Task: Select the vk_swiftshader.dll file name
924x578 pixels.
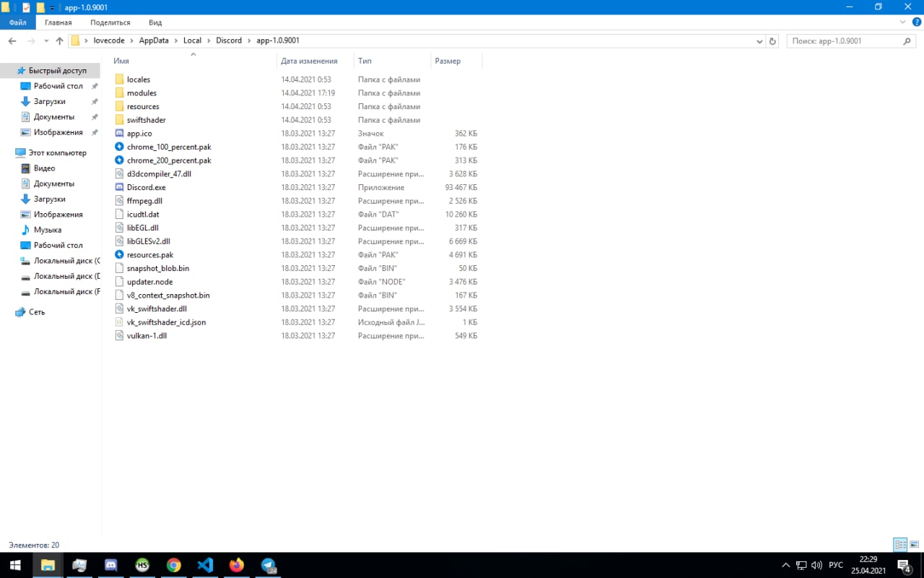Action: [157, 309]
